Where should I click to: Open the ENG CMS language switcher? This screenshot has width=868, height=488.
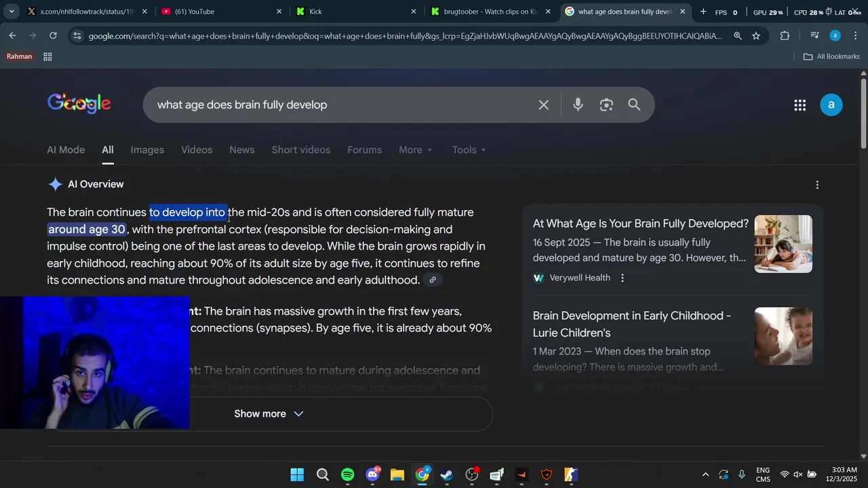pyautogui.click(x=763, y=474)
